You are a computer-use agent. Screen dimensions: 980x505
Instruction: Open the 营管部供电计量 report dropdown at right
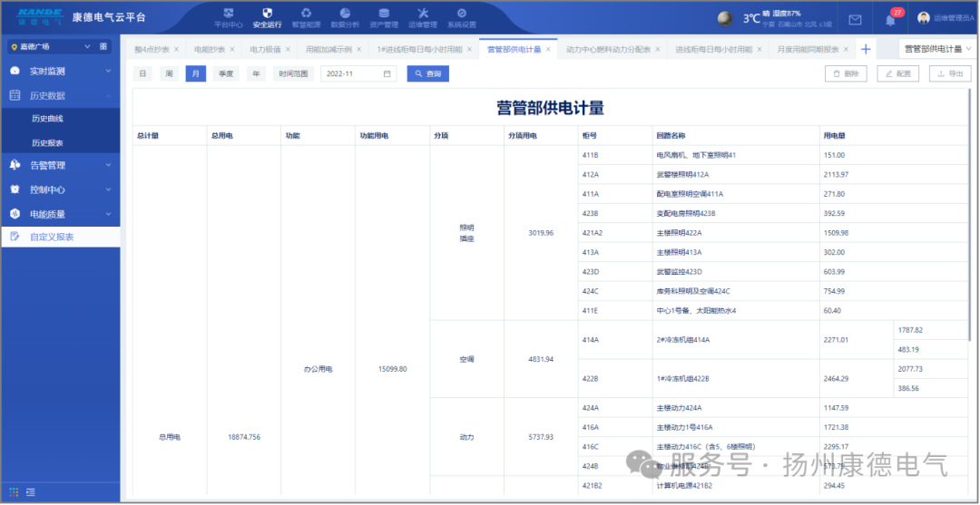(937, 49)
